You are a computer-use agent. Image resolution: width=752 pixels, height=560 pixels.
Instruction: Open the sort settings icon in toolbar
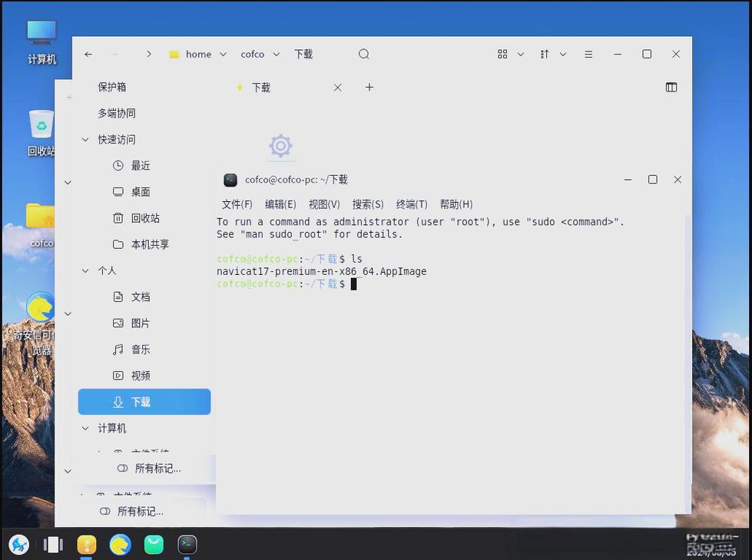[x=545, y=54]
